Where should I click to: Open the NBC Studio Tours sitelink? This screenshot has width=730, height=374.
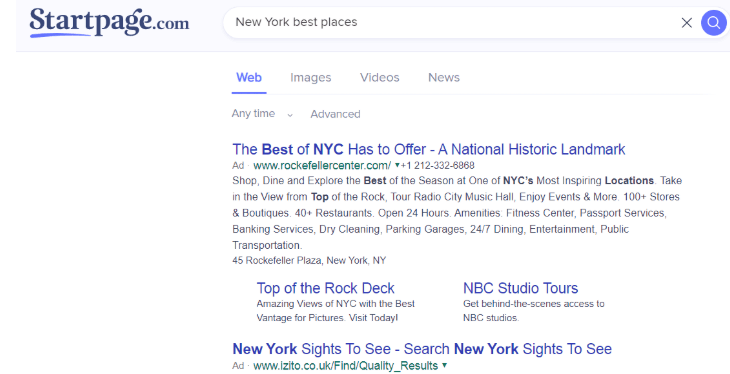pos(520,288)
